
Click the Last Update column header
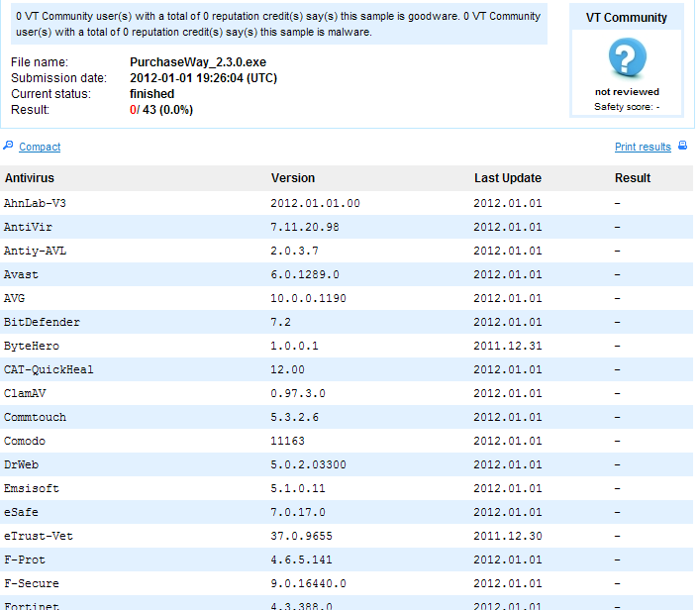pyautogui.click(x=507, y=178)
